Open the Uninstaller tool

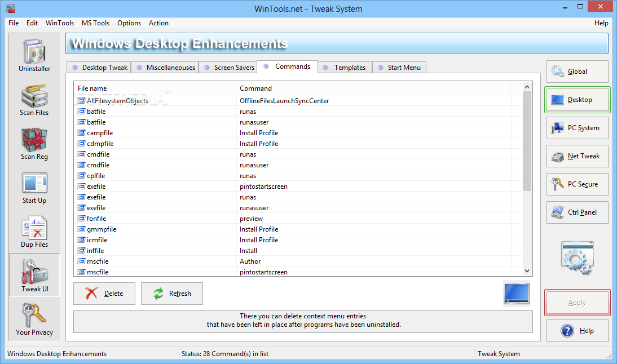(x=34, y=55)
